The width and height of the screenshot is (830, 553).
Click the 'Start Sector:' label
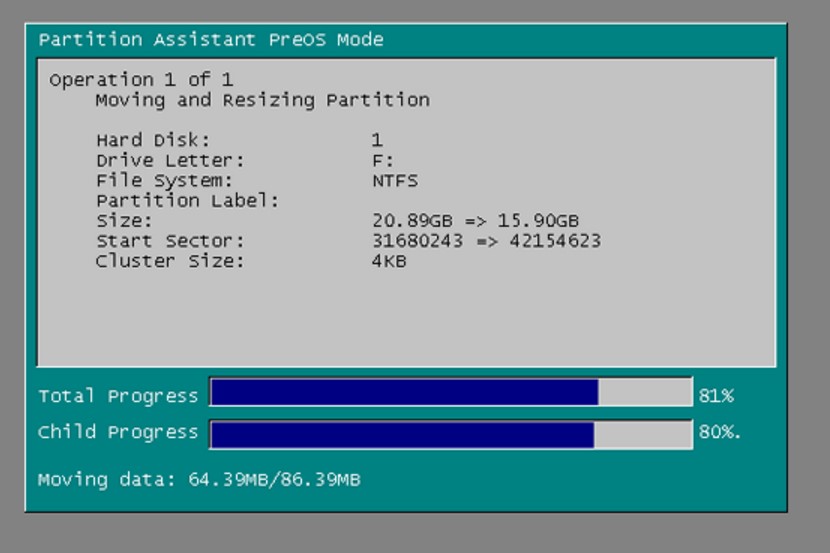point(170,241)
